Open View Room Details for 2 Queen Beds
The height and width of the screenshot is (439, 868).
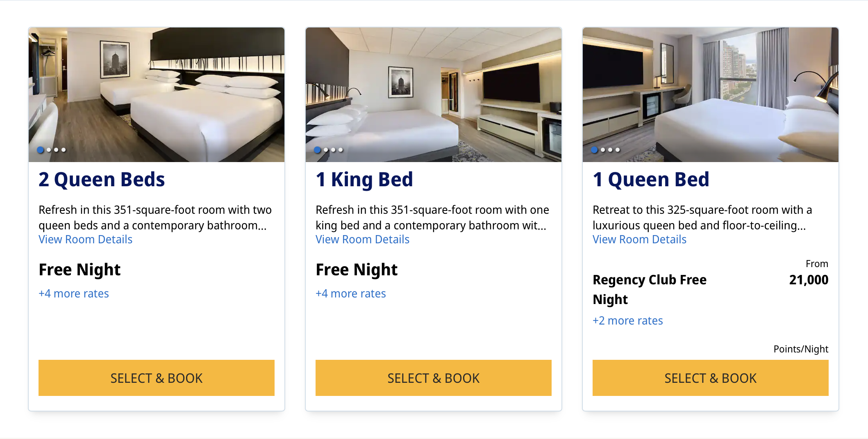click(85, 239)
